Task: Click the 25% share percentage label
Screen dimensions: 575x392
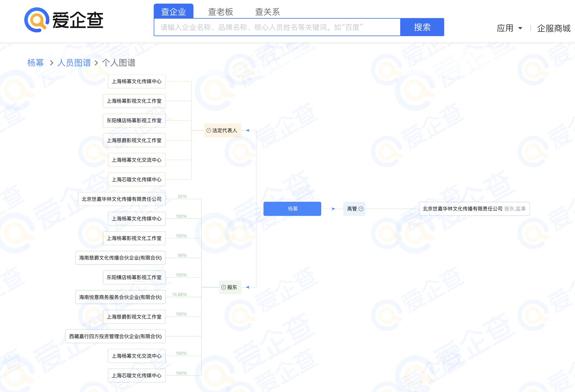Action: coord(182,196)
